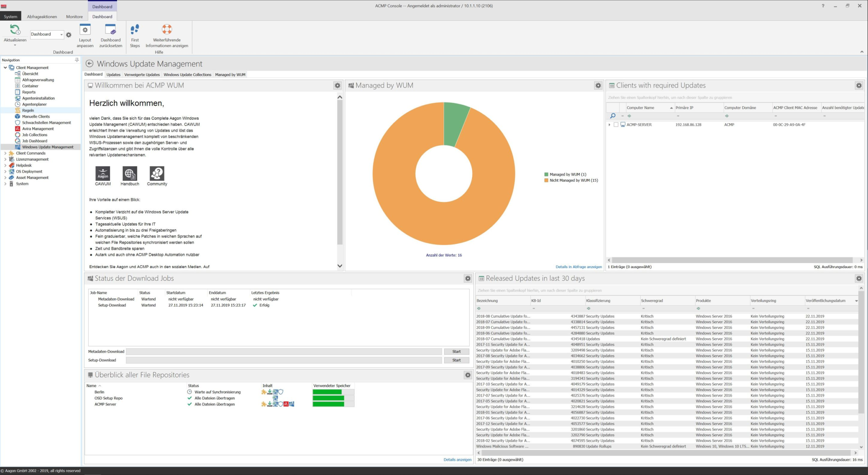
Task: Pin the Navigation pane pushpin icon
Action: 77,60
